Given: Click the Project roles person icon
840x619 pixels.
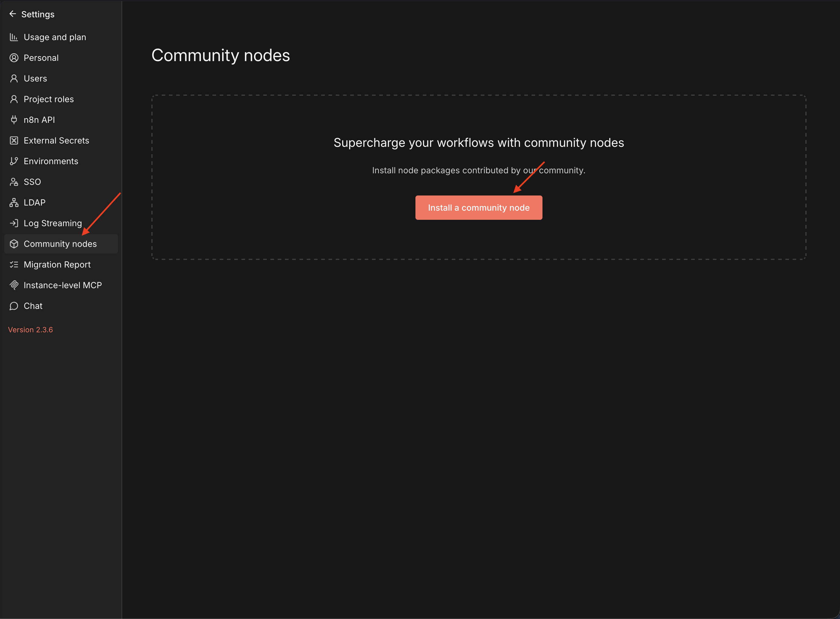Looking at the screenshot, I should point(14,99).
